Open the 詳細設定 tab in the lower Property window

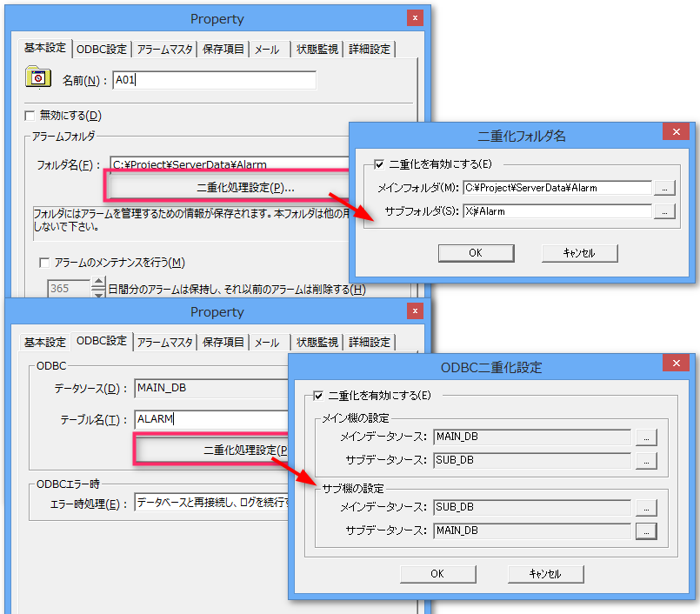tap(370, 343)
